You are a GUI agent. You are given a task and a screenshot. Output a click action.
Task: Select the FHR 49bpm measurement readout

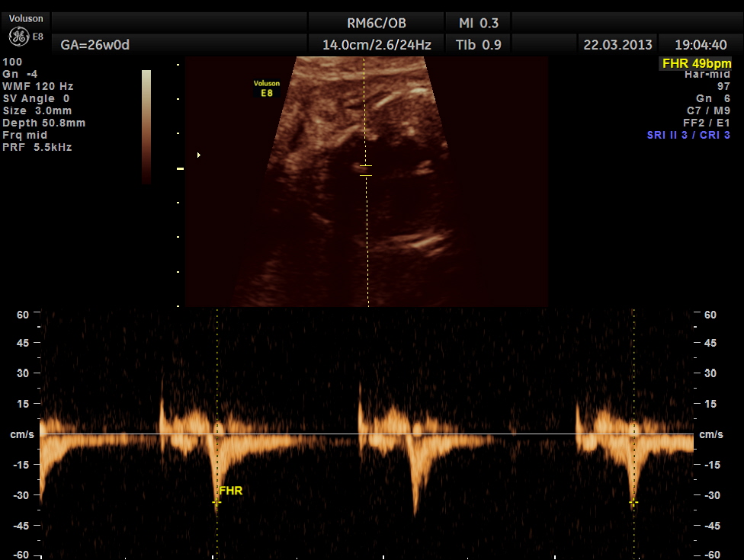click(x=696, y=63)
